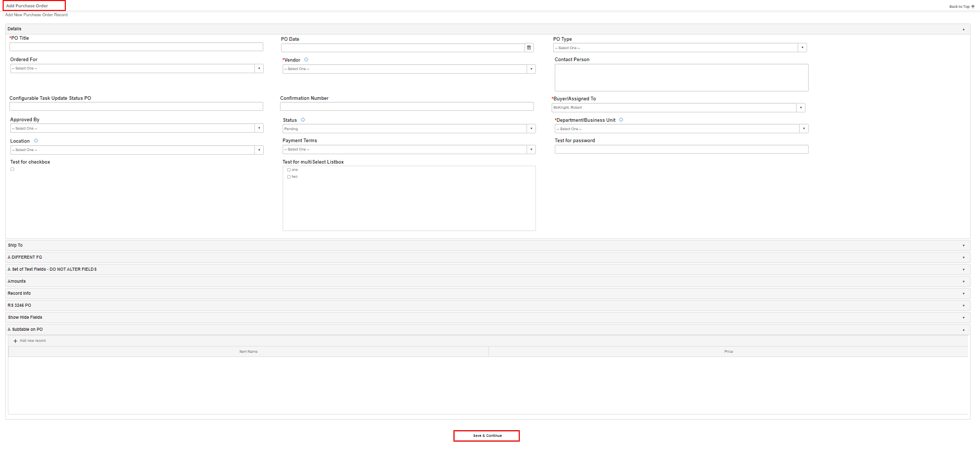Click the PO Date input field
The width and height of the screenshot is (980, 450).
point(403,48)
